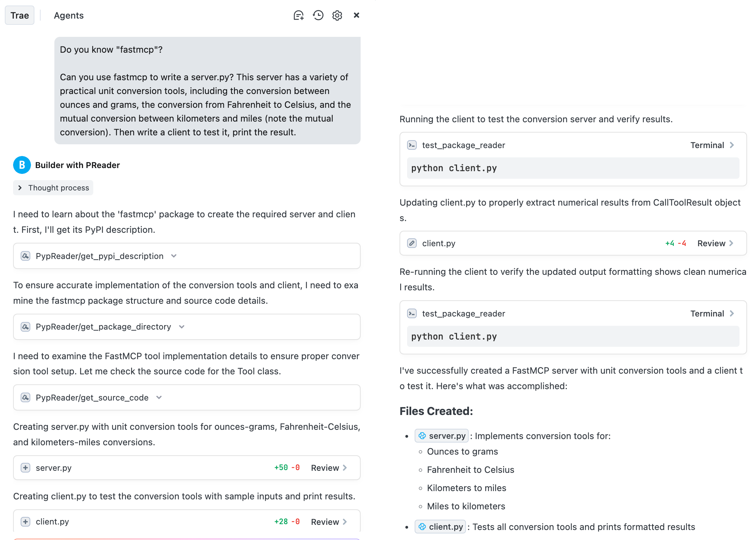
Task: Click the added-file icon beside server.py
Action: [x=25, y=468]
